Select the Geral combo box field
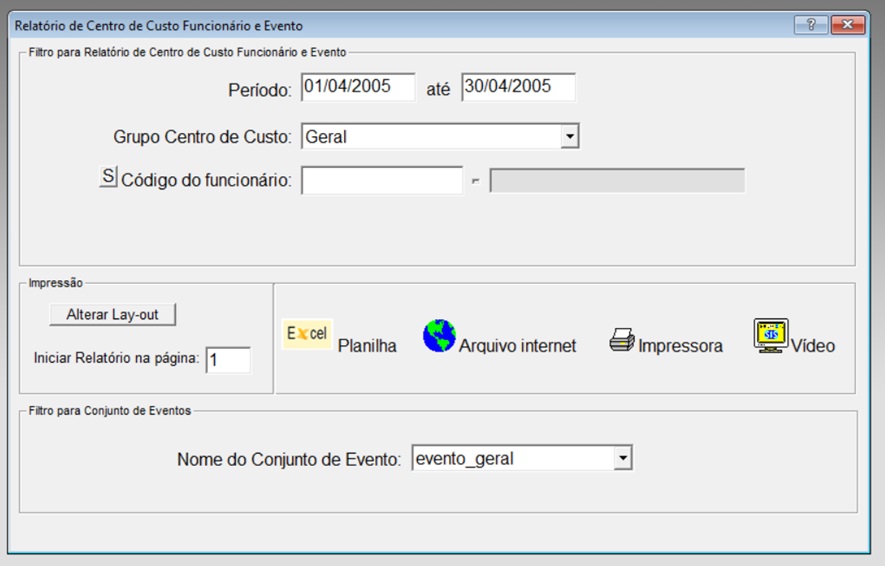Viewport: 885px width, 566px height. (x=440, y=137)
